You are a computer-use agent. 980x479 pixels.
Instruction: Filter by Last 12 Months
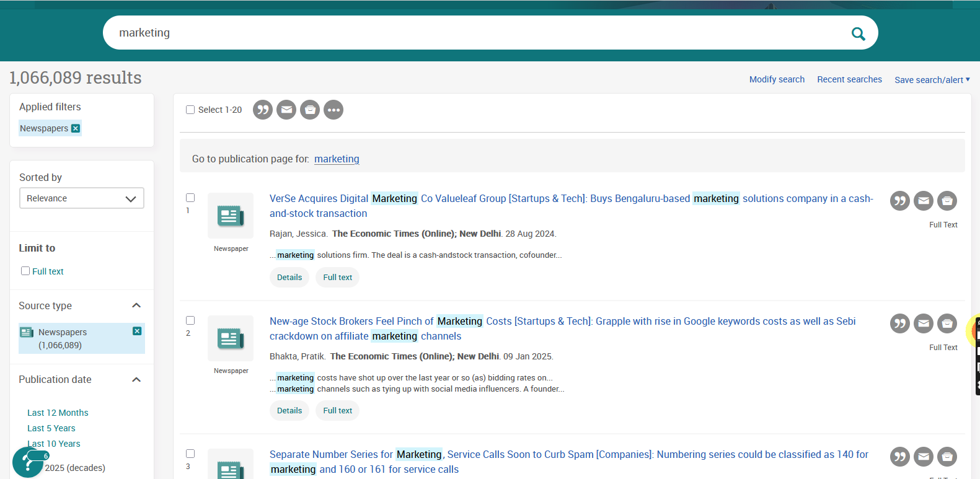(x=58, y=413)
